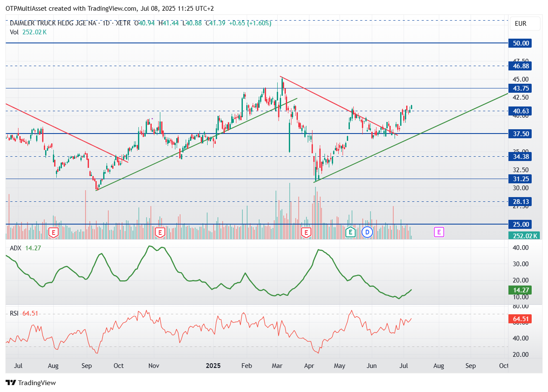Click the green earnings E marker in May
The height and width of the screenshot is (392, 548).
coord(351,232)
